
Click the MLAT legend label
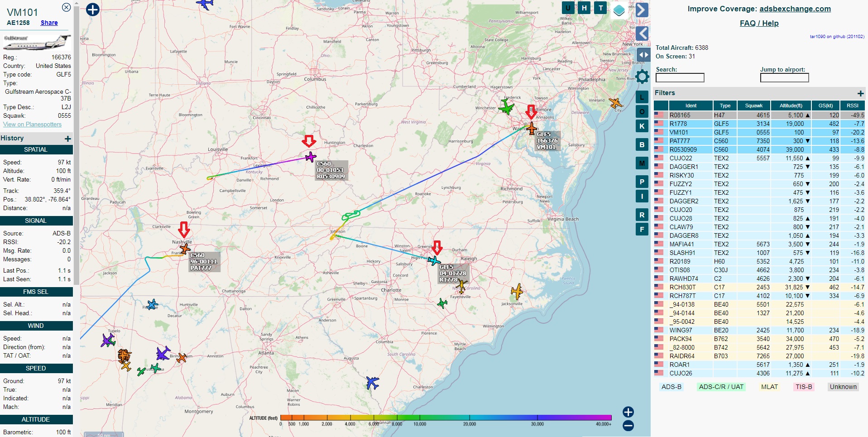click(x=769, y=387)
